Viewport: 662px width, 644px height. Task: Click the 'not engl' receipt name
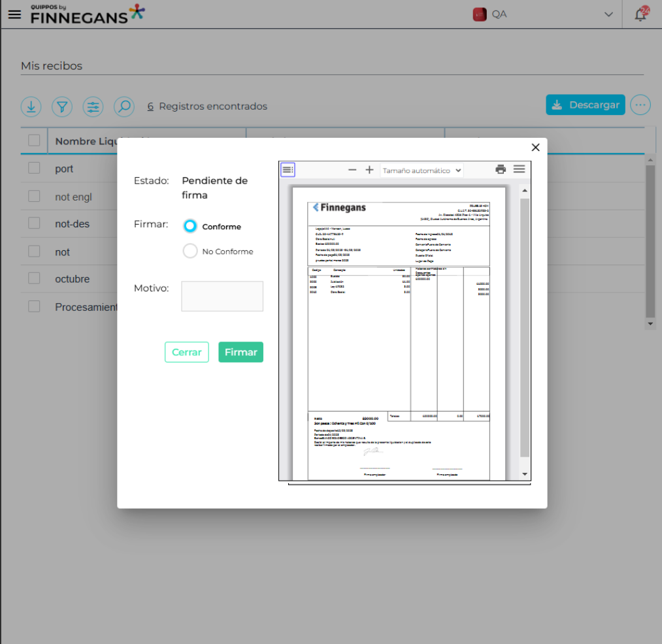click(73, 197)
